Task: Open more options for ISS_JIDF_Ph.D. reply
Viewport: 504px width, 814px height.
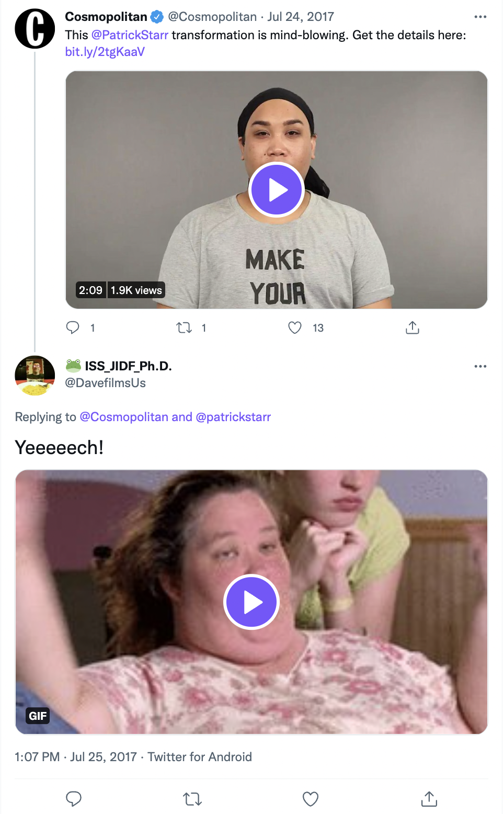Action: coord(480,366)
